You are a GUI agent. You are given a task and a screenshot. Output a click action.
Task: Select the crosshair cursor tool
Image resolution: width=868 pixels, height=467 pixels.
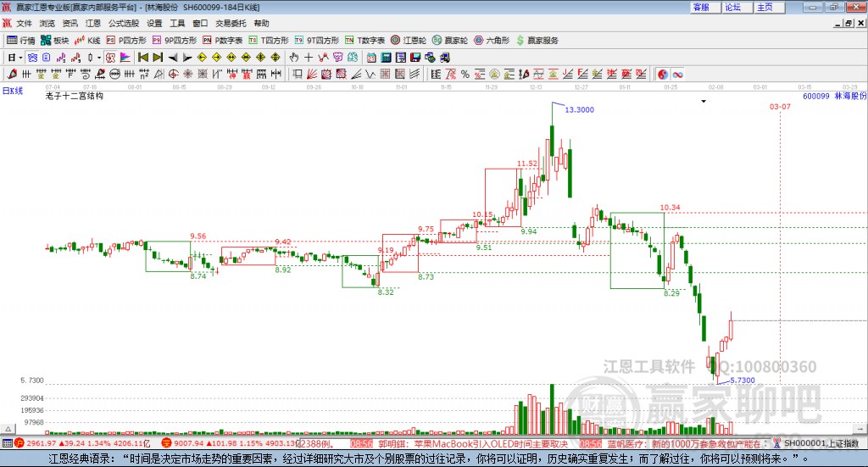[309, 58]
